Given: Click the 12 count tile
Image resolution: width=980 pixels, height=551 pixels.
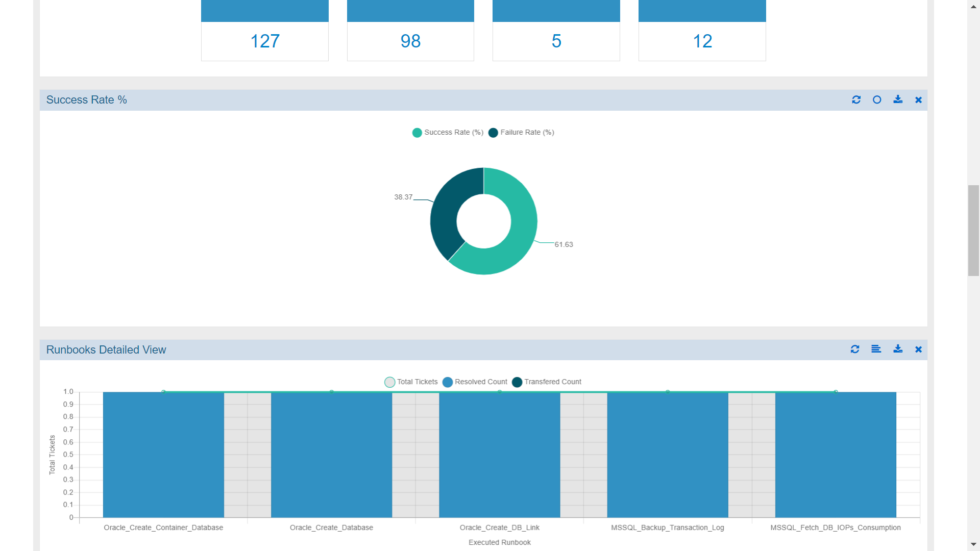Looking at the screenshot, I should tap(702, 41).
